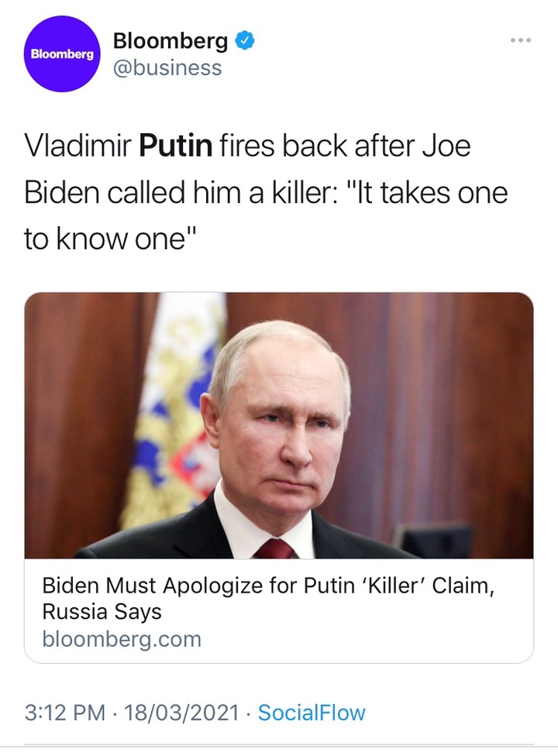Click the 3:12 PM timestamp

(x=65, y=713)
